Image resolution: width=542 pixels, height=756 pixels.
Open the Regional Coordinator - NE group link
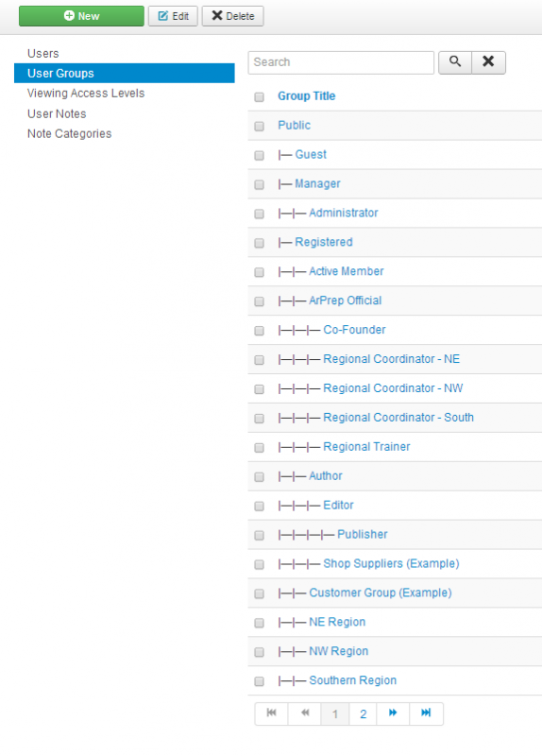[391, 359]
